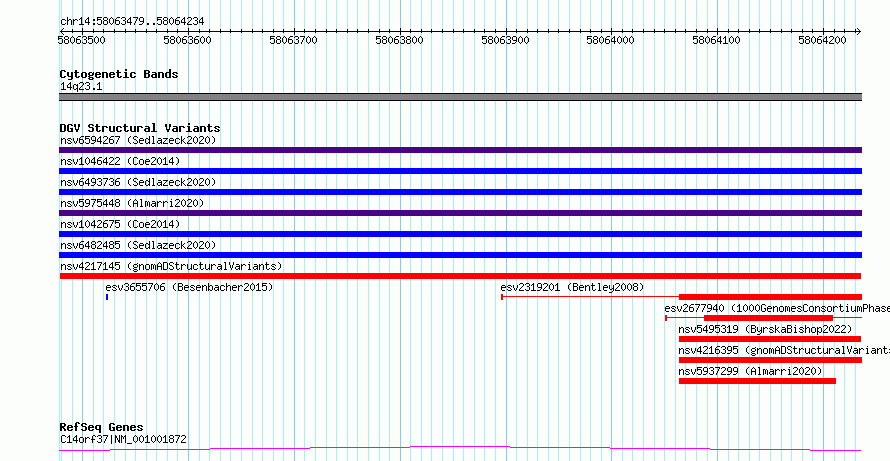
Task: Open nsv4217145 (gnomADStructuralVariants) label
Action: pyautogui.click(x=171, y=266)
